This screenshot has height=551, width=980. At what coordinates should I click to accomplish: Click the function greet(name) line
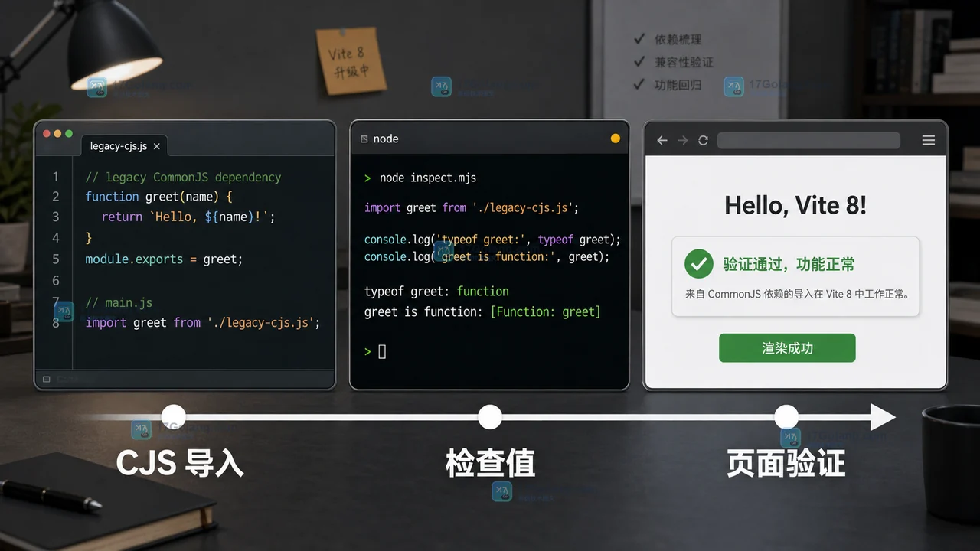coord(158,197)
